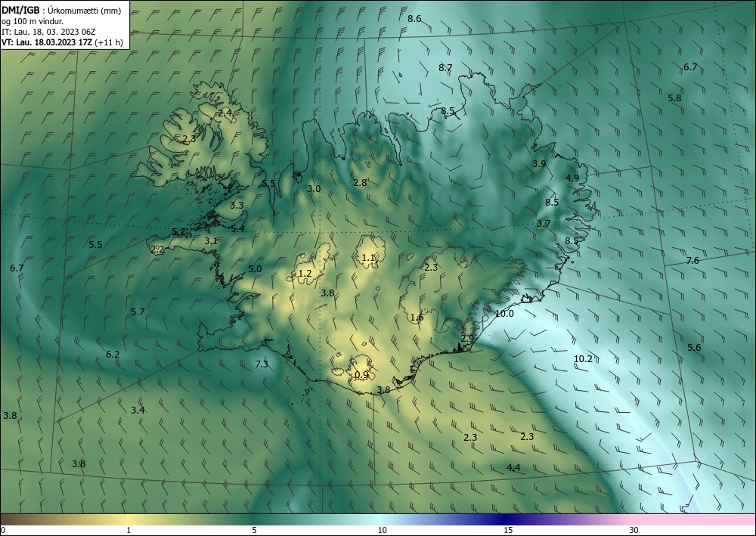The image size is (756, 536).
Task: Select the 5.0 value label
Action: coord(255,269)
